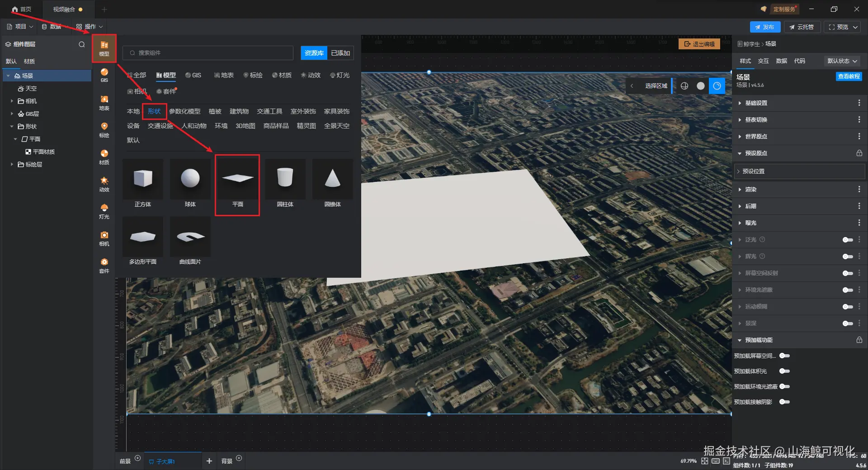Click the 退出编辑 button
The width and height of the screenshot is (868, 470).
699,44
